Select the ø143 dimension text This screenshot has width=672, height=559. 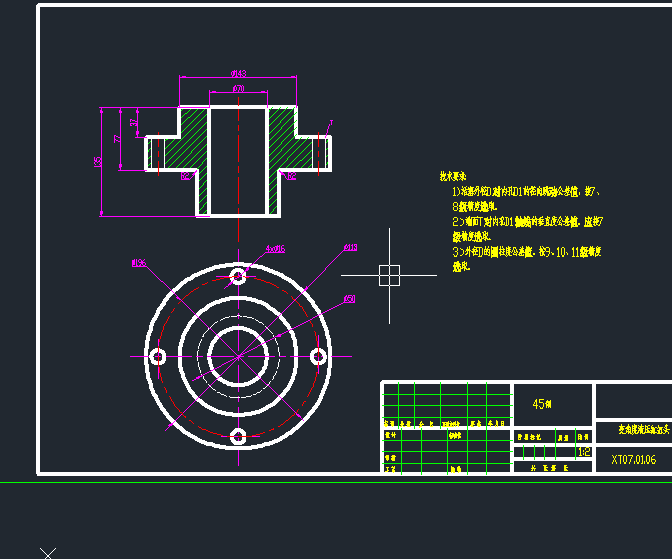tap(238, 73)
